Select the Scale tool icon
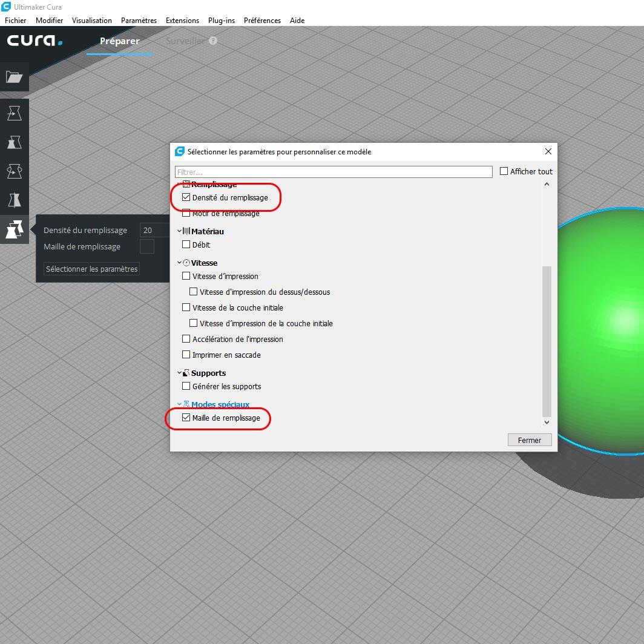The height and width of the screenshot is (644, 644). click(14, 142)
